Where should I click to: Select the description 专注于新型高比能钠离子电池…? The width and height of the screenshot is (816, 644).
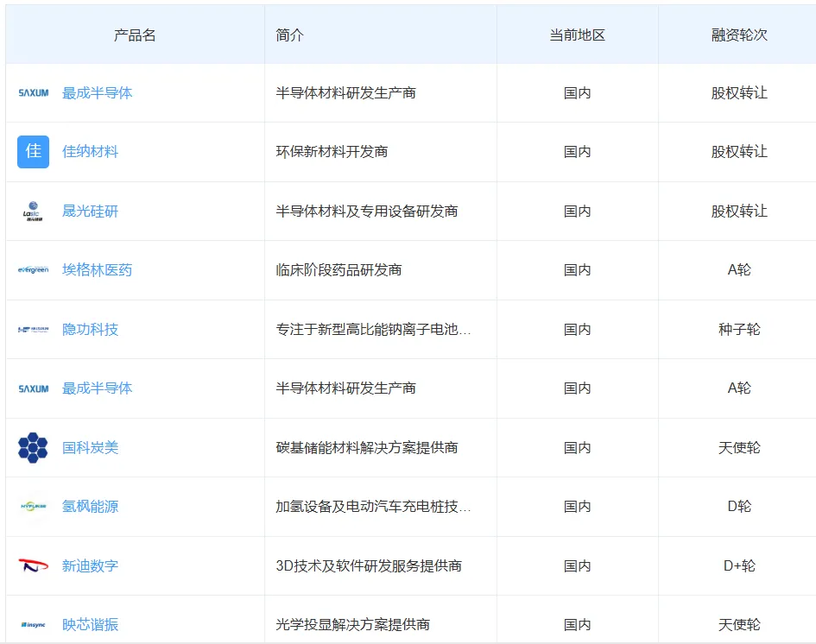(373, 329)
